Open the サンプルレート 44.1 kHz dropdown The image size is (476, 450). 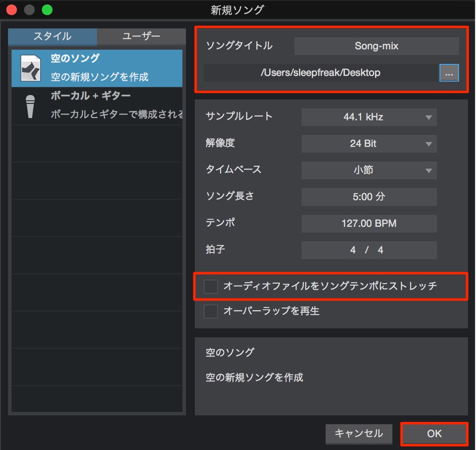(369, 117)
